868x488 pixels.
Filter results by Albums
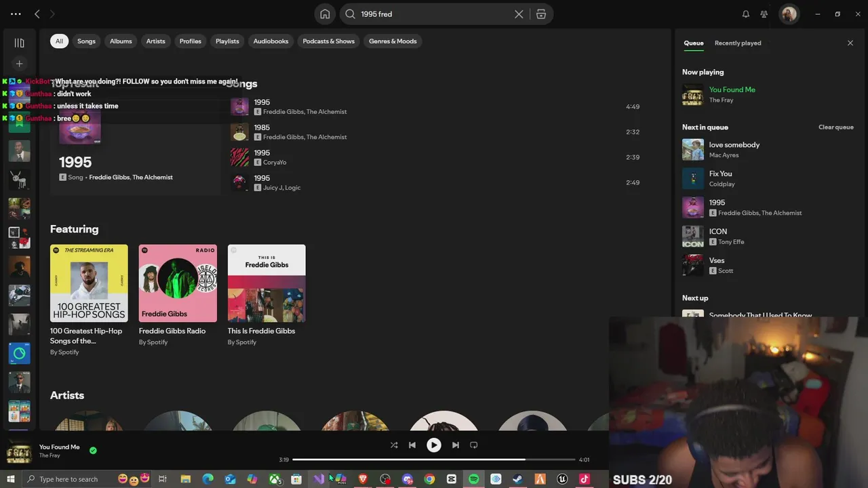(121, 41)
